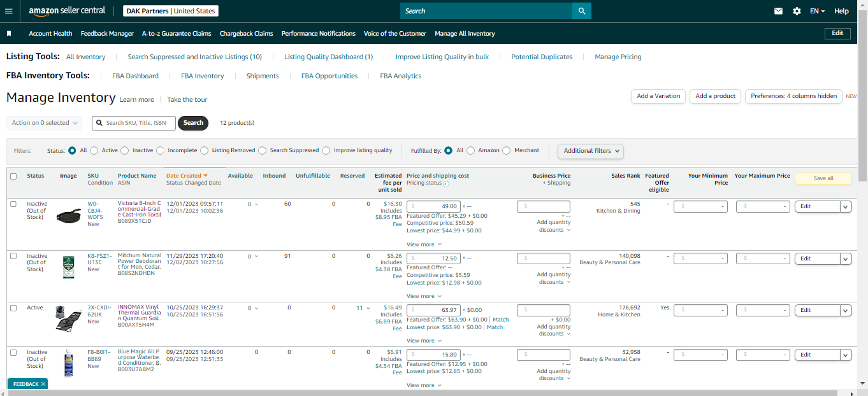Click the 49.00 price input field
Screen dimensions: 868x396
433,206
